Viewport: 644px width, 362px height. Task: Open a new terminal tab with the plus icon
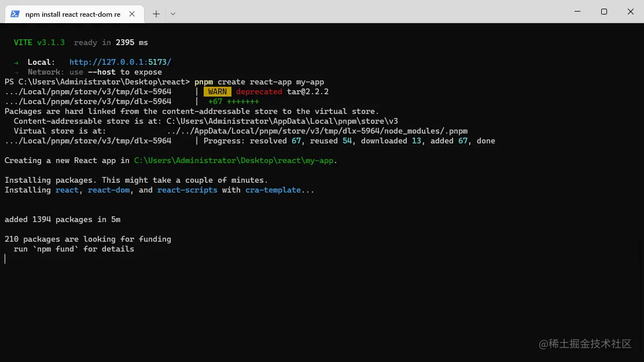(x=156, y=13)
